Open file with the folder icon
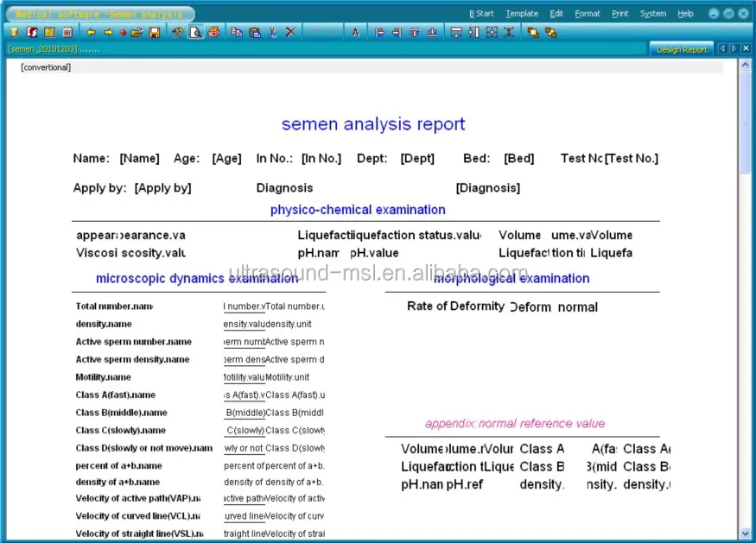Image resolution: width=756 pixels, height=543 pixels. (137, 32)
